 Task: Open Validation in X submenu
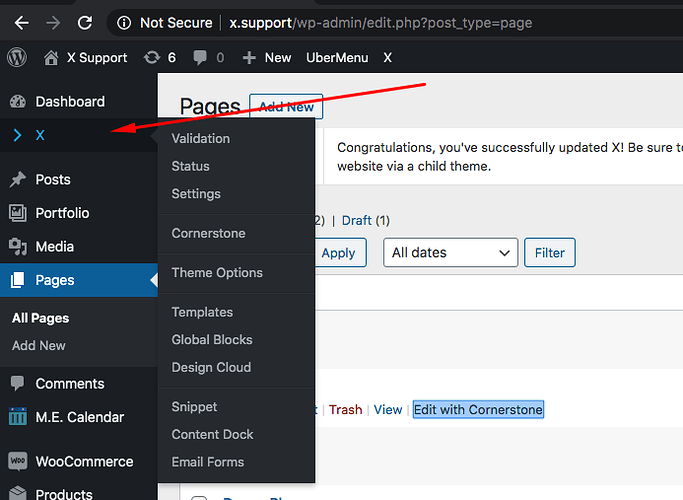(200, 139)
